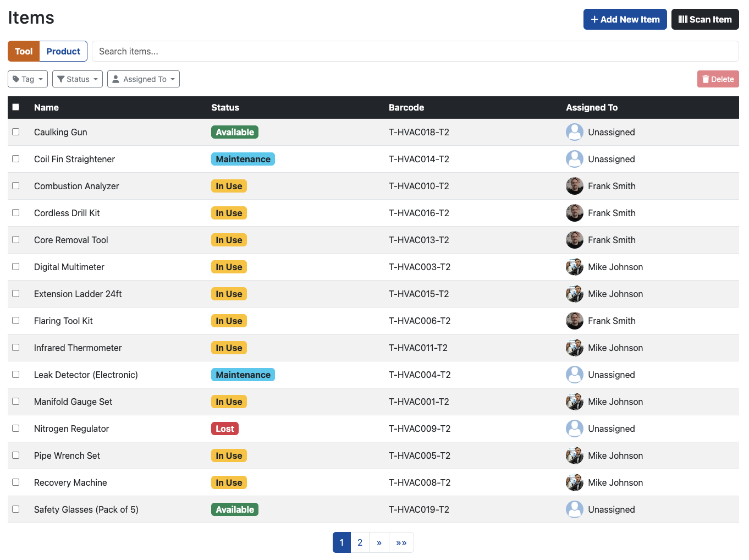Select all items using the header checkbox
The image size is (749, 560).
(15, 107)
